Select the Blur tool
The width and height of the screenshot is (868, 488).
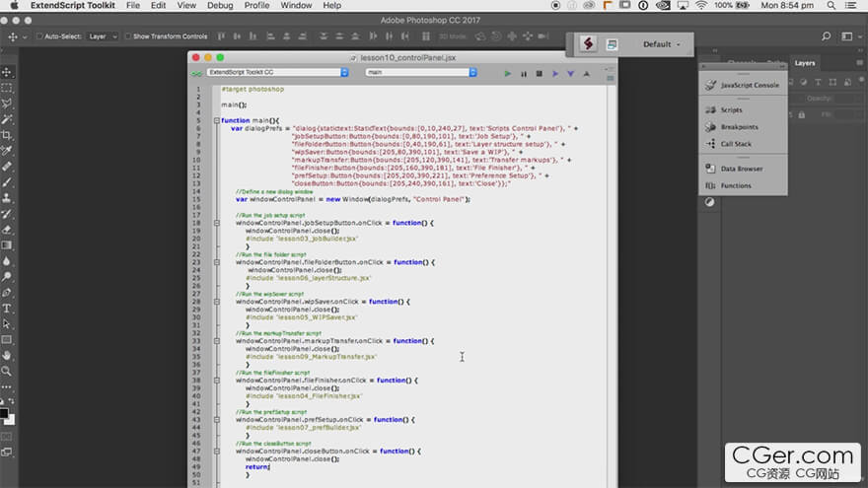(x=7, y=260)
